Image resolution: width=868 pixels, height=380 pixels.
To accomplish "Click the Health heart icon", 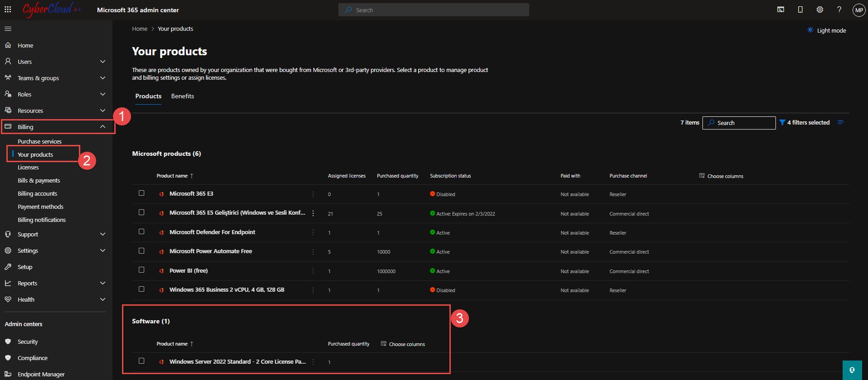I will [x=8, y=299].
